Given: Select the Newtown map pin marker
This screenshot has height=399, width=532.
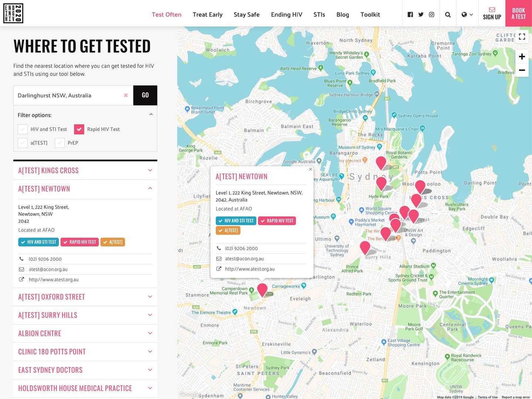Looking at the screenshot, I should tap(262, 290).
